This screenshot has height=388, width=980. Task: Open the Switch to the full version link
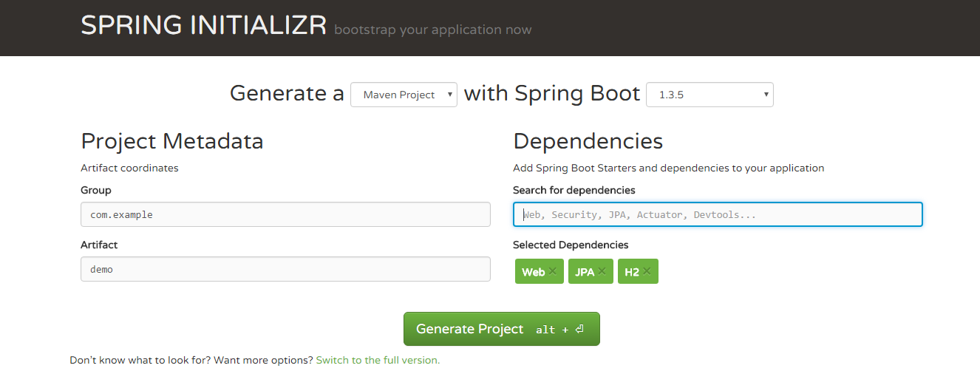[378, 361]
